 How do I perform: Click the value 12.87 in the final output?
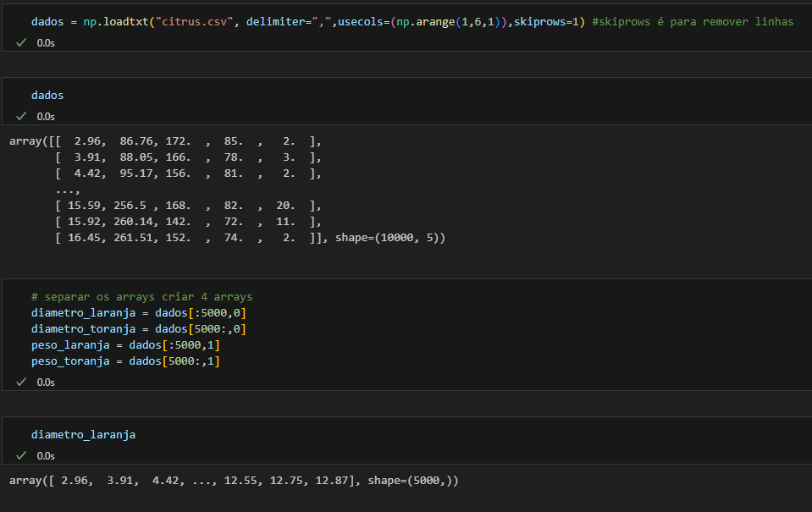tap(331, 481)
